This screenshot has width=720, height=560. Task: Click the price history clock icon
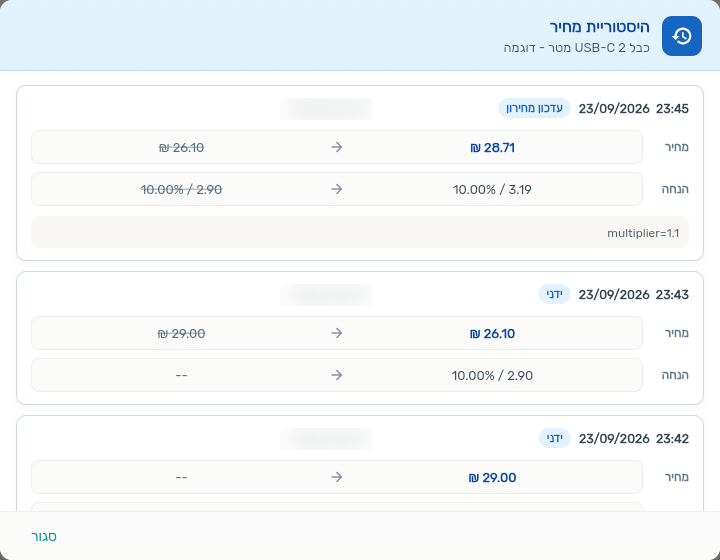[681, 36]
